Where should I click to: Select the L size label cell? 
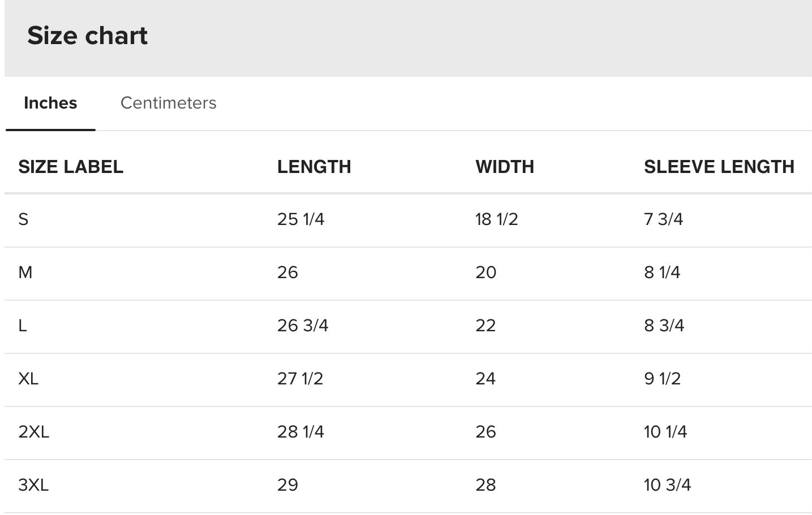pyautogui.click(x=23, y=326)
